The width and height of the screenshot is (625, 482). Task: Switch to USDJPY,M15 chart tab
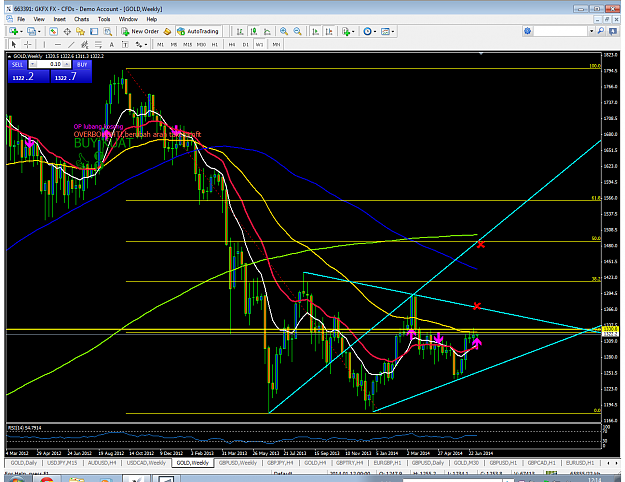click(62, 463)
